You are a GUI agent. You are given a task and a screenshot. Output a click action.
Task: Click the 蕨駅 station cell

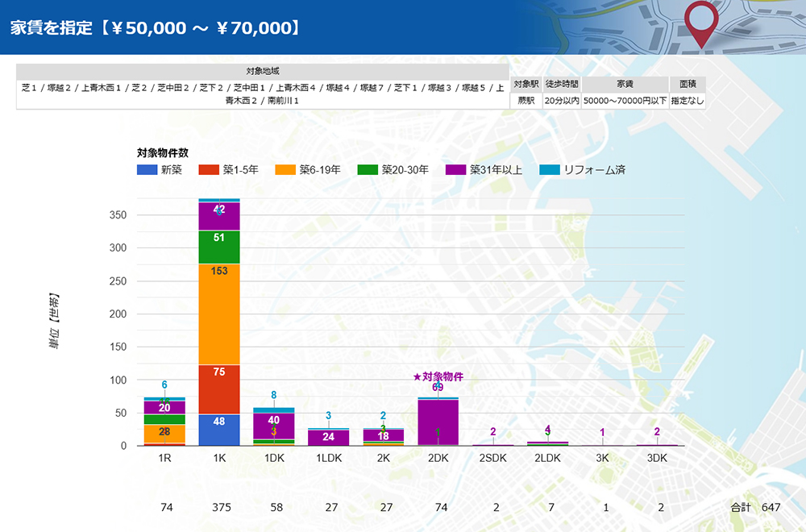click(x=526, y=101)
